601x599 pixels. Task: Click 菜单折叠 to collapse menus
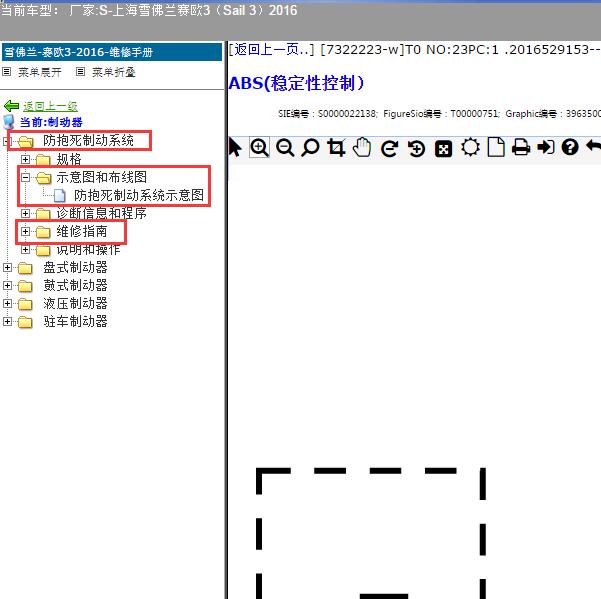(114, 72)
